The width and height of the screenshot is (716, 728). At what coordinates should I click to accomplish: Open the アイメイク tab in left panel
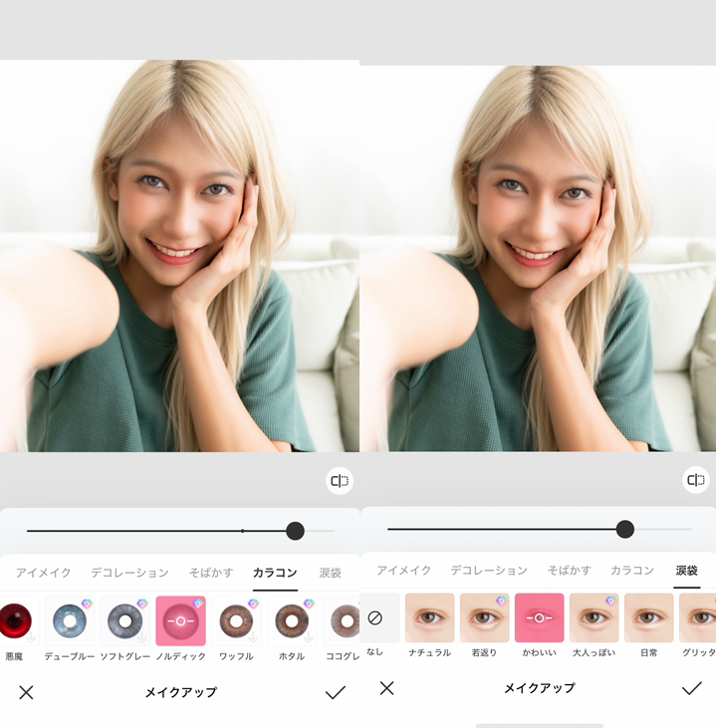(x=44, y=573)
